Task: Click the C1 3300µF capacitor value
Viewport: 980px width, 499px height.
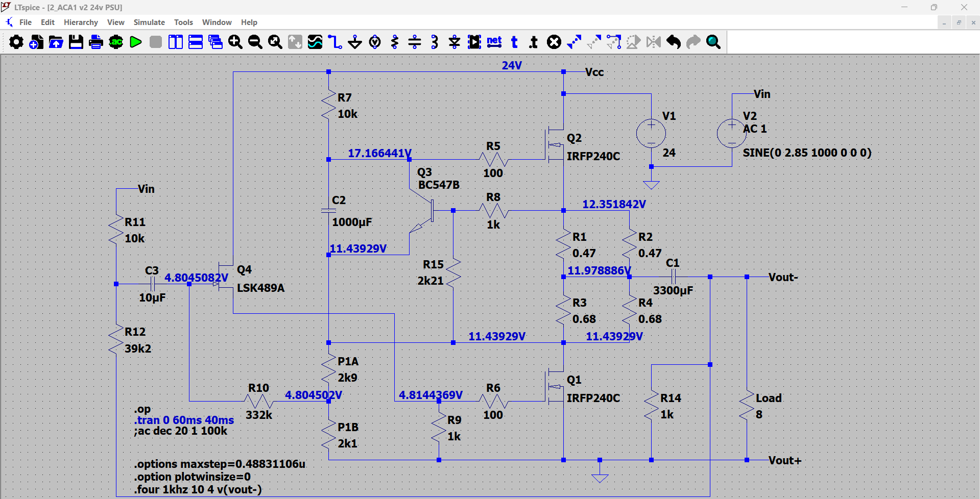Action: (x=673, y=290)
